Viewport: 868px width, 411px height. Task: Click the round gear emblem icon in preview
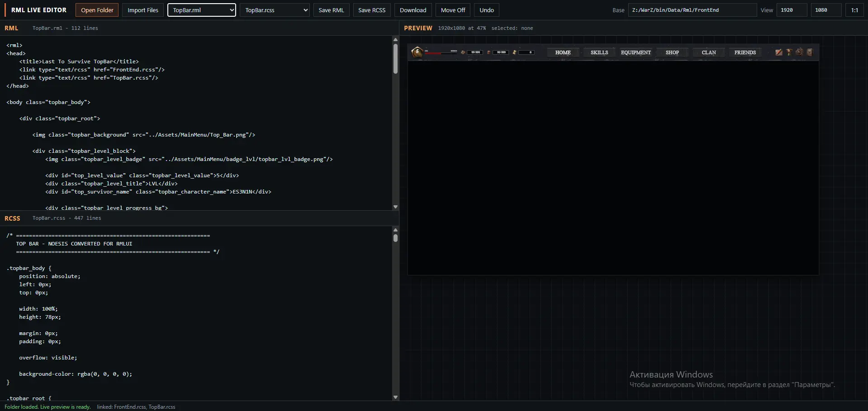tap(799, 52)
